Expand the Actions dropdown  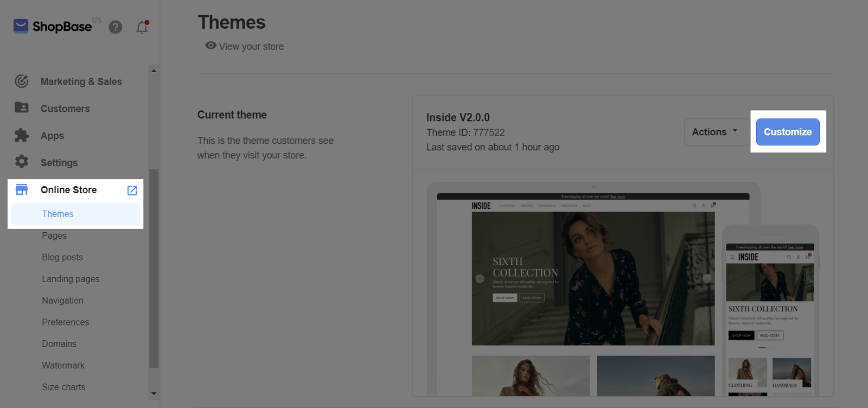714,132
